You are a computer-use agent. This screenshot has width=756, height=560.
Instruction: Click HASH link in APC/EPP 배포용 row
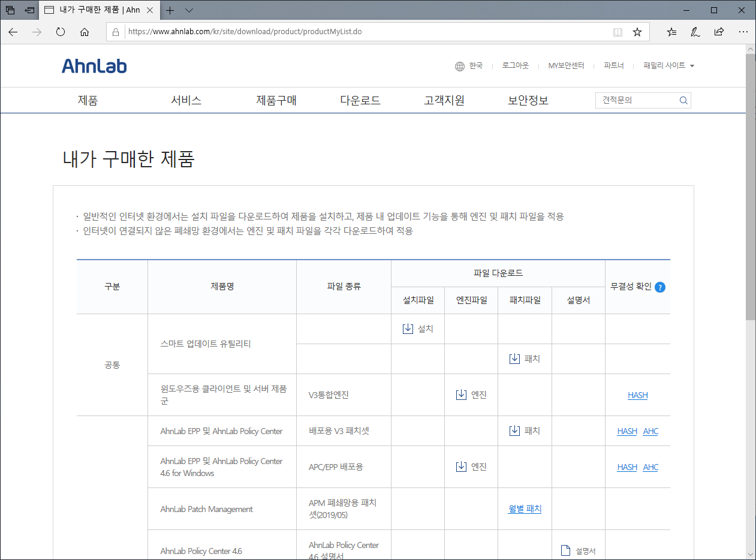pyautogui.click(x=627, y=467)
